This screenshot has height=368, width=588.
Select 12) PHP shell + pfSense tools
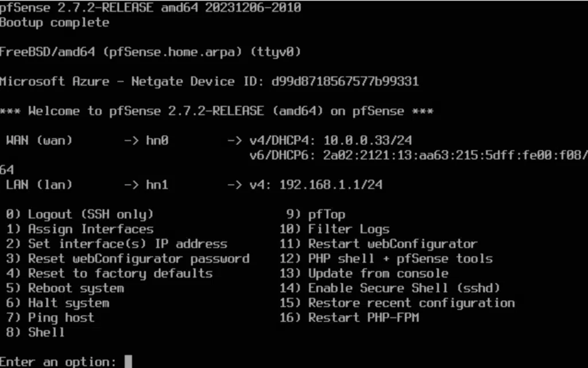coord(386,259)
